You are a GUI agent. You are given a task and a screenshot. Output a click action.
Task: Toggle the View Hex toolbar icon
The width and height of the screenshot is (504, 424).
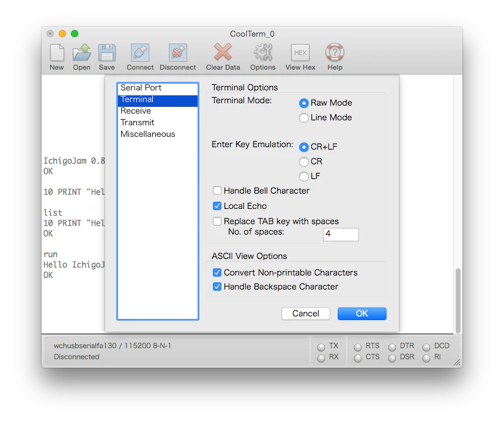tap(300, 53)
